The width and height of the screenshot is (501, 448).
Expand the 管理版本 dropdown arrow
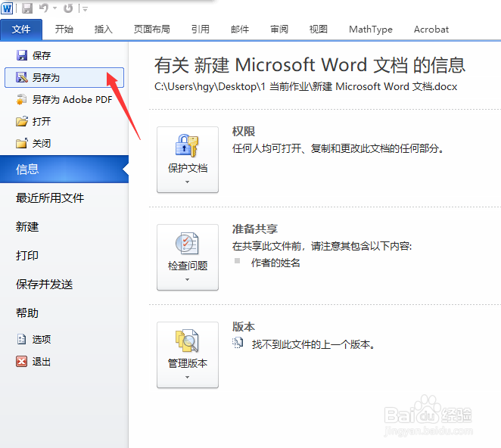click(x=187, y=378)
